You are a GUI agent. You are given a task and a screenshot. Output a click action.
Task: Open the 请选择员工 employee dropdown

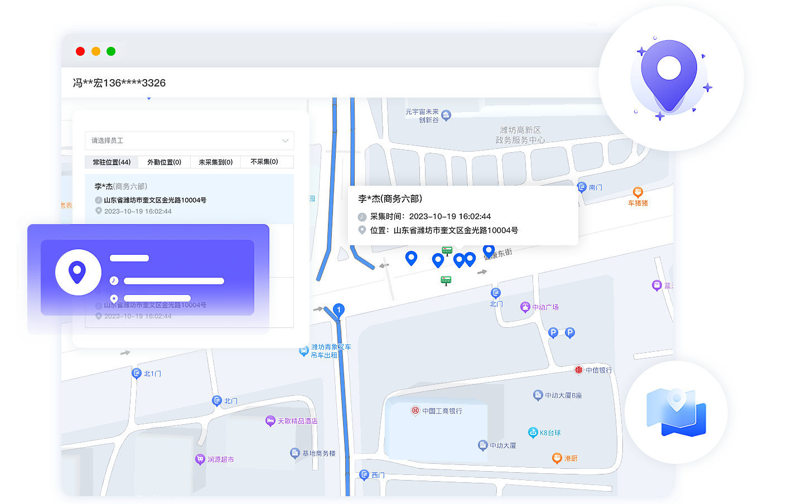click(x=189, y=140)
